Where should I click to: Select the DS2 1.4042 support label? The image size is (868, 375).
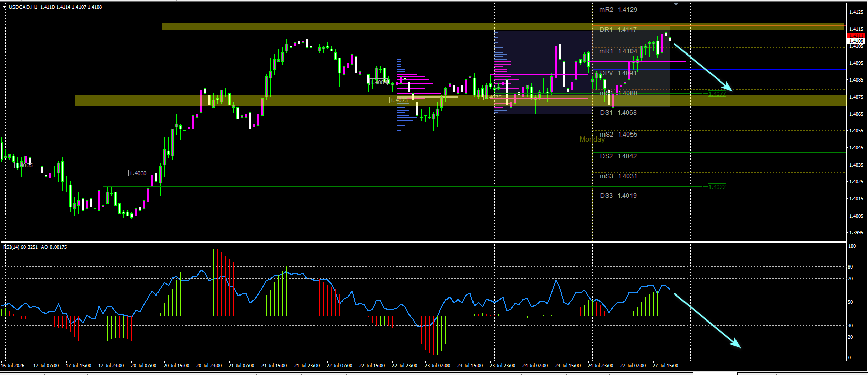click(x=618, y=156)
